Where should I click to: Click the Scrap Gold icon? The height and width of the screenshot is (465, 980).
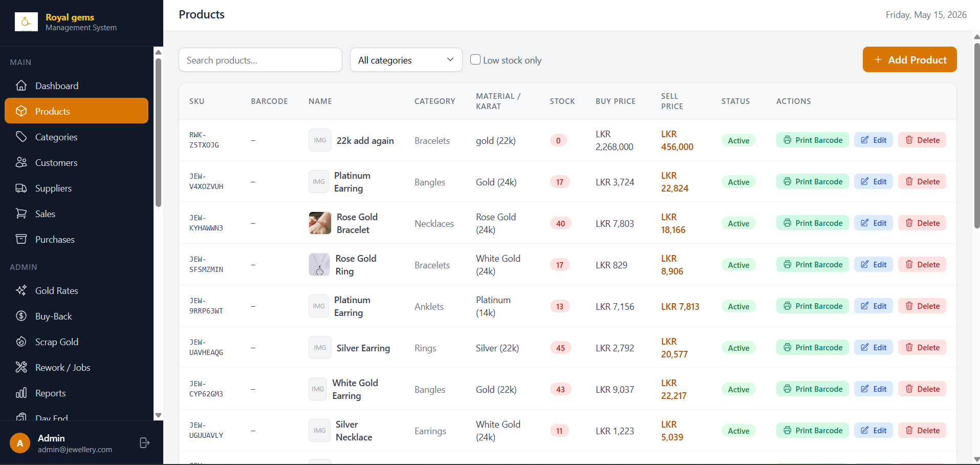(21, 342)
